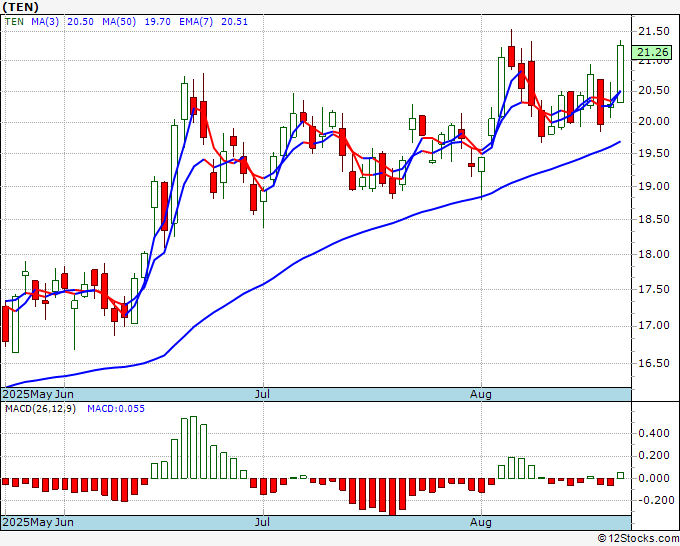Click the 20.51 EMA value
The image size is (680, 546).
tap(234, 22)
